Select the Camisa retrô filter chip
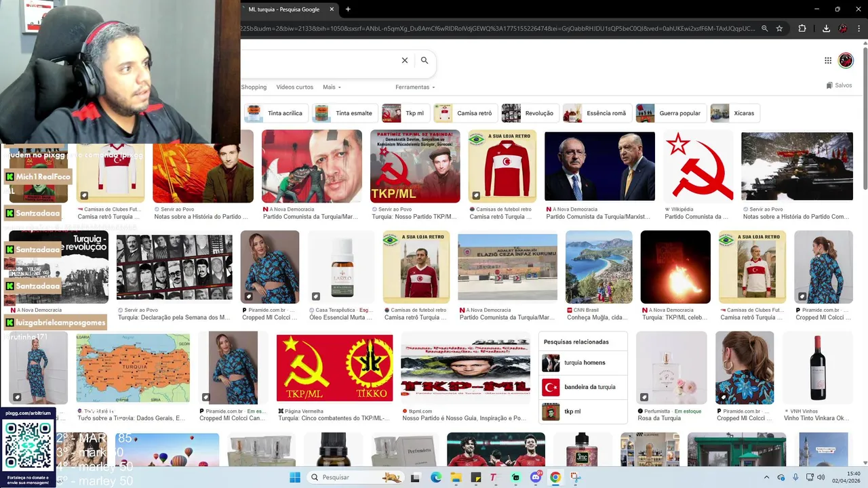 (x=465, y=113)
